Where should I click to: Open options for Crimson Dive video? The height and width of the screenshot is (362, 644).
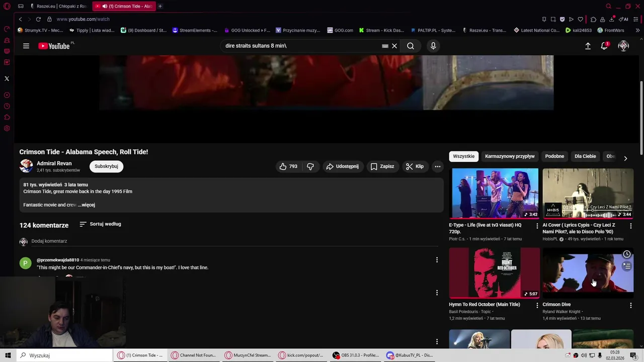point(631,305)
